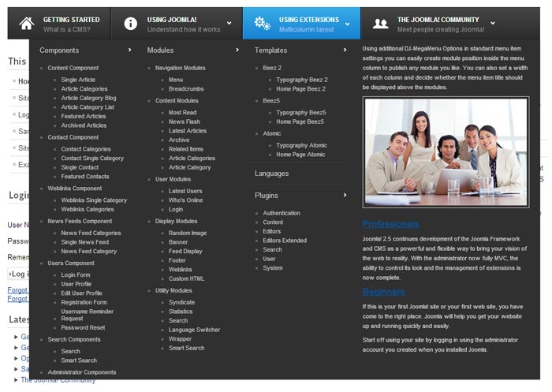Open Typography Atomic link
The image size is (552, 392).
pos(302,145)
